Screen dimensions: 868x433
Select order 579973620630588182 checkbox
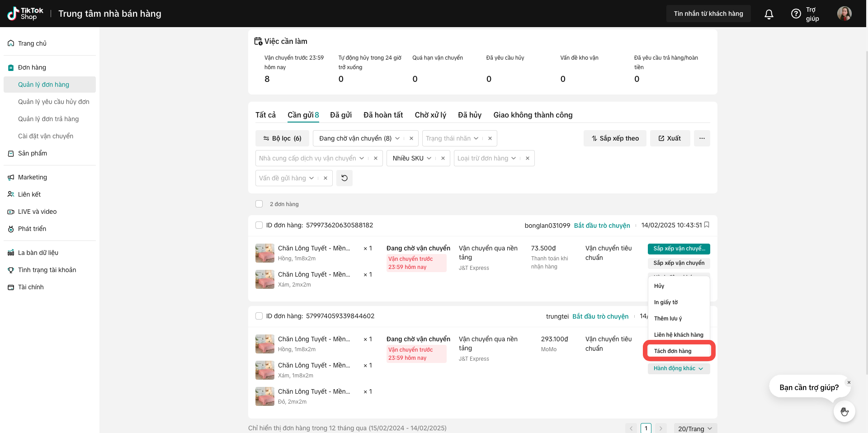tap(259, 225)
